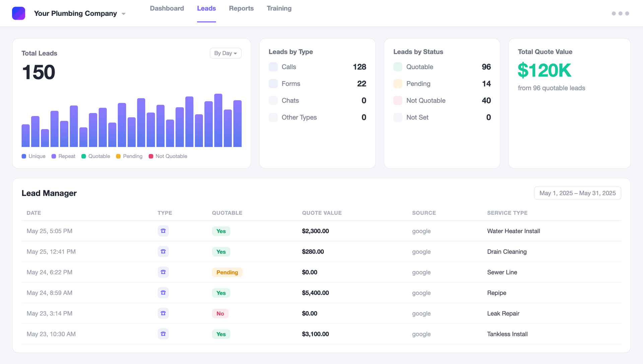Screen dimensions: 643x364
Task: Sort by the SOURCE column header
Action: click(x=424, y=213)
